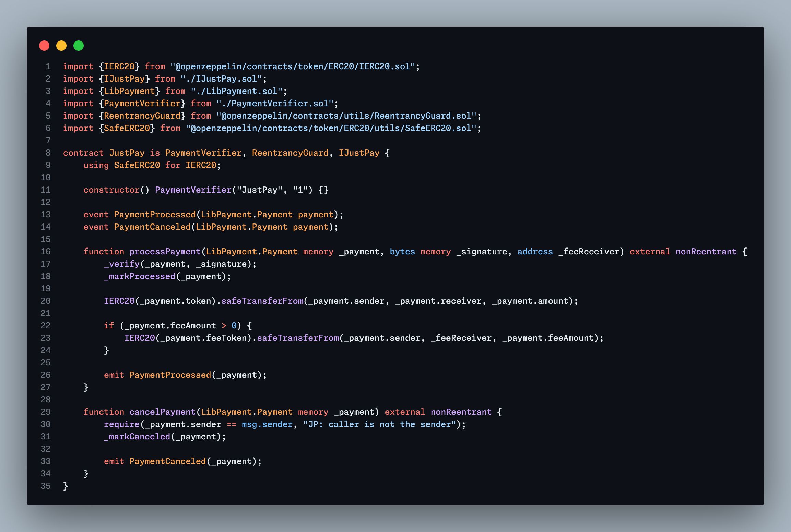The height and width of the screenshot is (532, 791).
Task: Click the green maximize window dot
Action: (x=79, y=46)
